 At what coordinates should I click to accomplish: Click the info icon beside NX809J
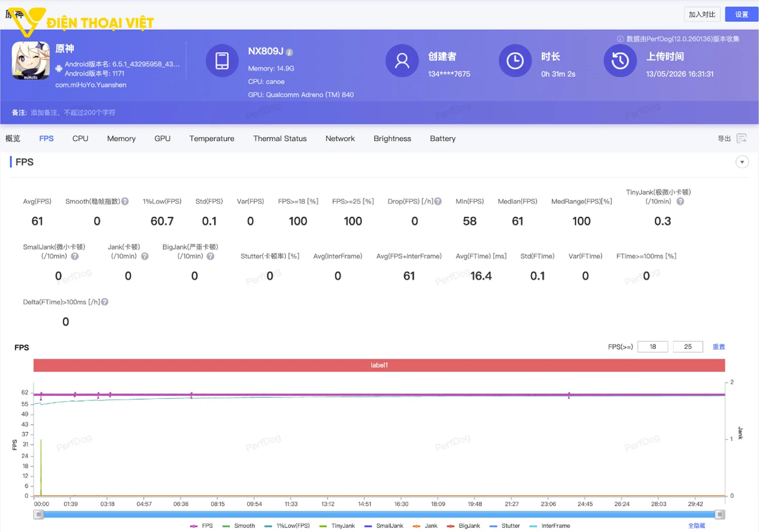click(289, 52)
